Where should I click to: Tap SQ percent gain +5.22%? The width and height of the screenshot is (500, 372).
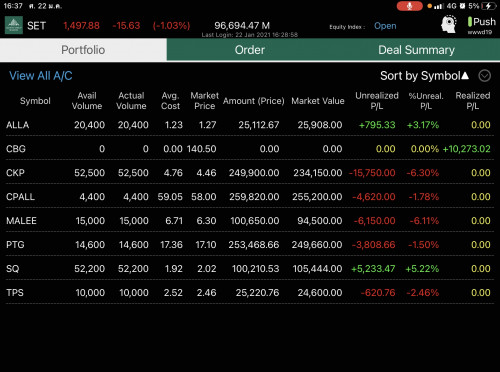click(x=422, y=269)
